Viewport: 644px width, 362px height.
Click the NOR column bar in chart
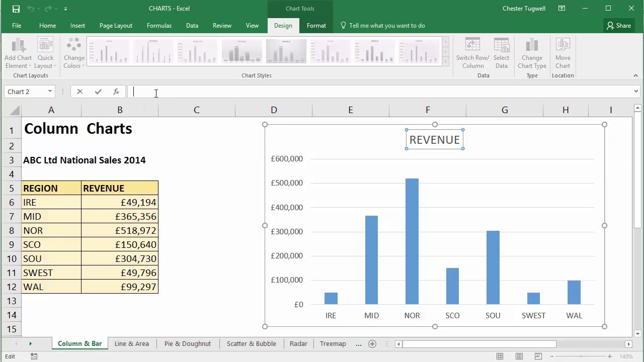(412, 241)
